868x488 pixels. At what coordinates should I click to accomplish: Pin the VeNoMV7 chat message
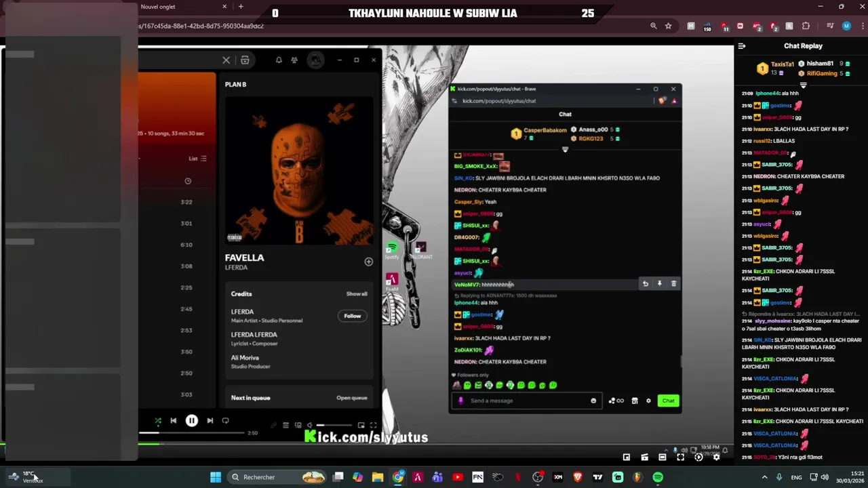(659, 284)
